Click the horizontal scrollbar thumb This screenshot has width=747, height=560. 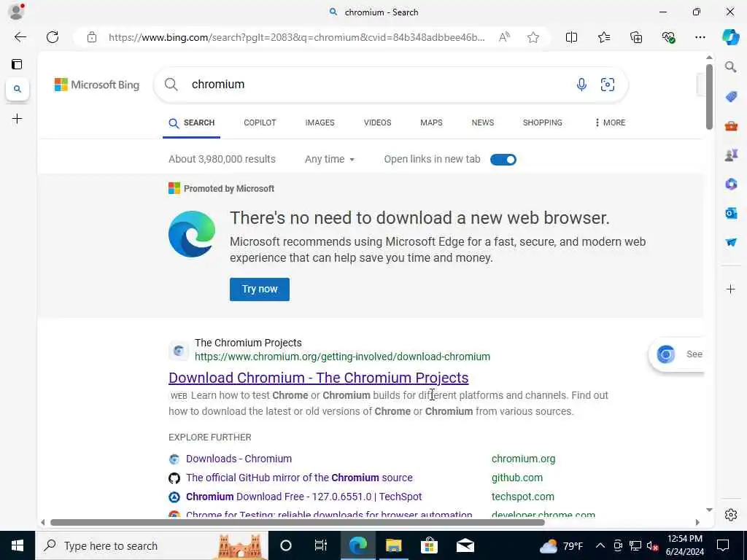click(298, 522)
